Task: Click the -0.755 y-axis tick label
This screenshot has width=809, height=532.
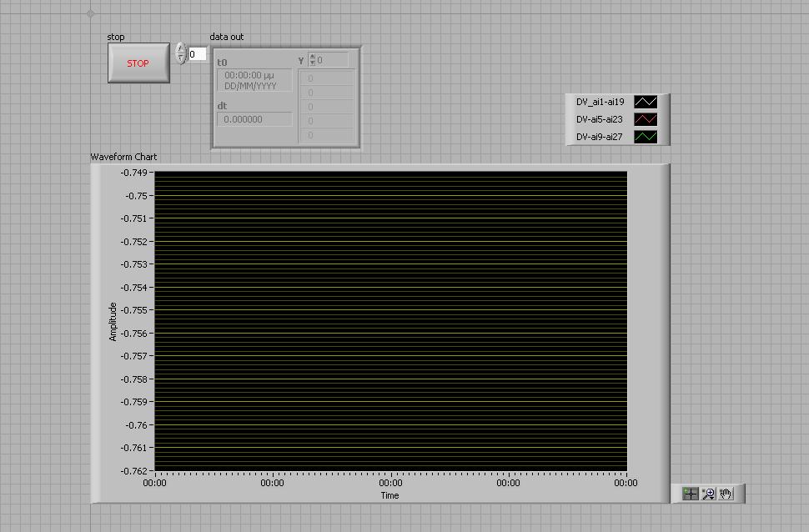Action: pyautogui.click(x=134, y=310)
